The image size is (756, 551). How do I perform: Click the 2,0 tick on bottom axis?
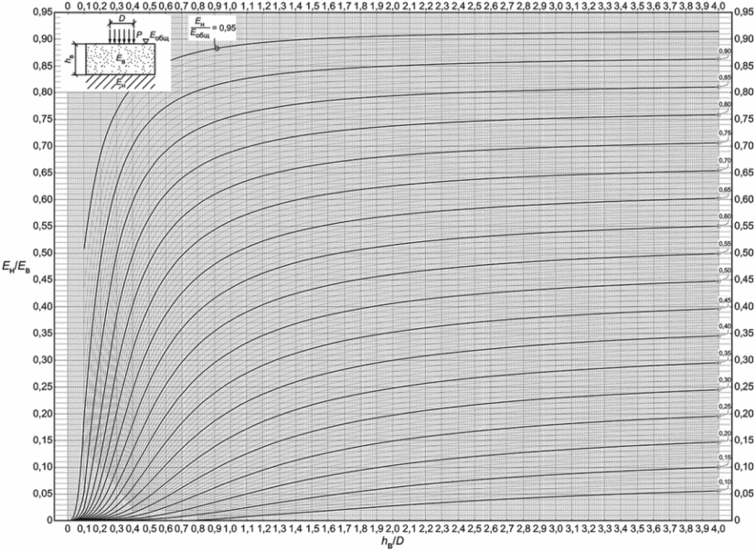pos(393,530)
